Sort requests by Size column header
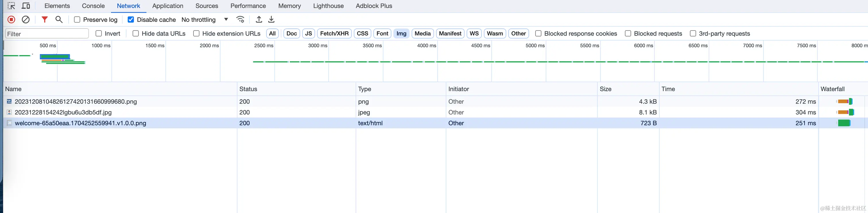 click(606, 89)
